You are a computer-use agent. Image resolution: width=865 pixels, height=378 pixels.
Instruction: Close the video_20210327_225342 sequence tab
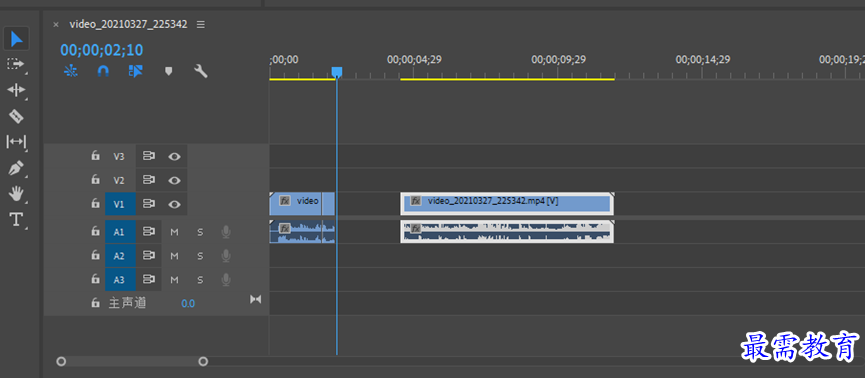(56, 24)
